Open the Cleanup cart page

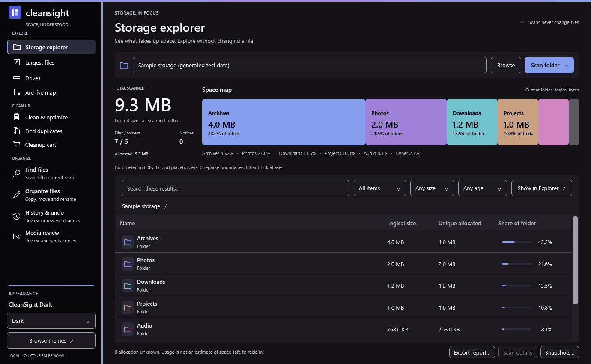[51, 145]
